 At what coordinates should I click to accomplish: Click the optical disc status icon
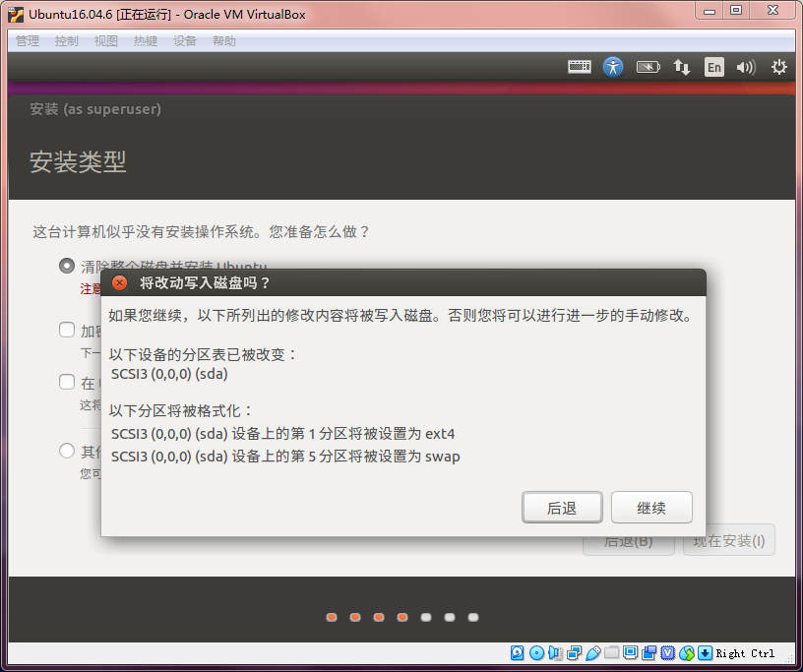click(536, 652)
